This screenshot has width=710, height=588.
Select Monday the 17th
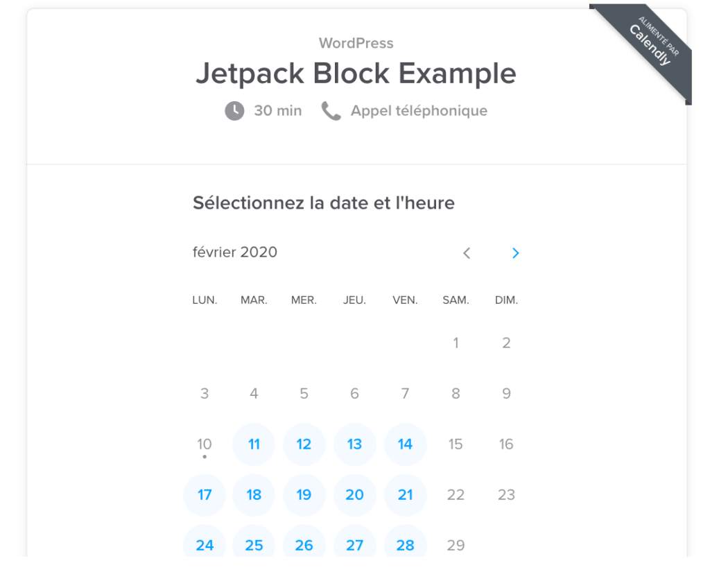click(205, 495)
